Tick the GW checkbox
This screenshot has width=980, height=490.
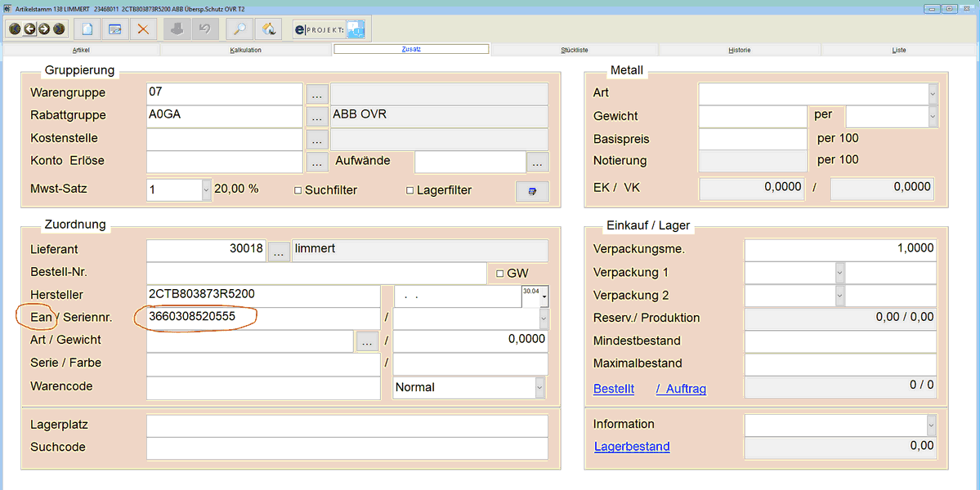pos(500,274)
